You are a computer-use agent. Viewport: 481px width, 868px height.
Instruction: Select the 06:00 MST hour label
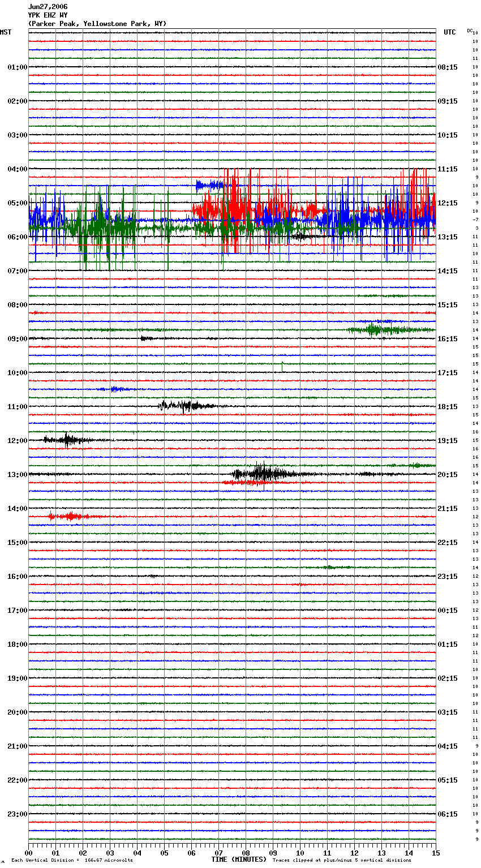(x=18, y=237)
